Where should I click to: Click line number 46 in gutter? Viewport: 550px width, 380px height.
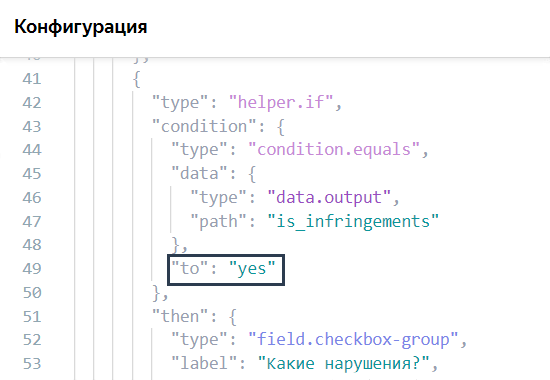pyautogui.click(x=32, y=198)
